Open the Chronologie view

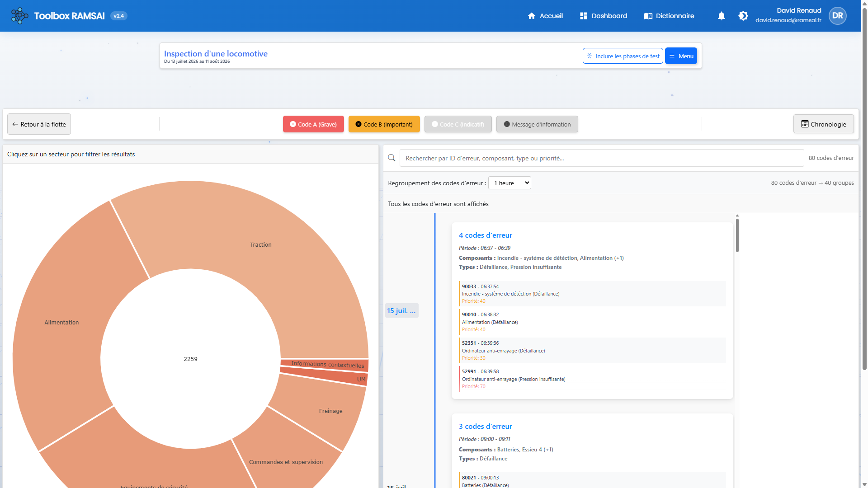coord(823,124)
